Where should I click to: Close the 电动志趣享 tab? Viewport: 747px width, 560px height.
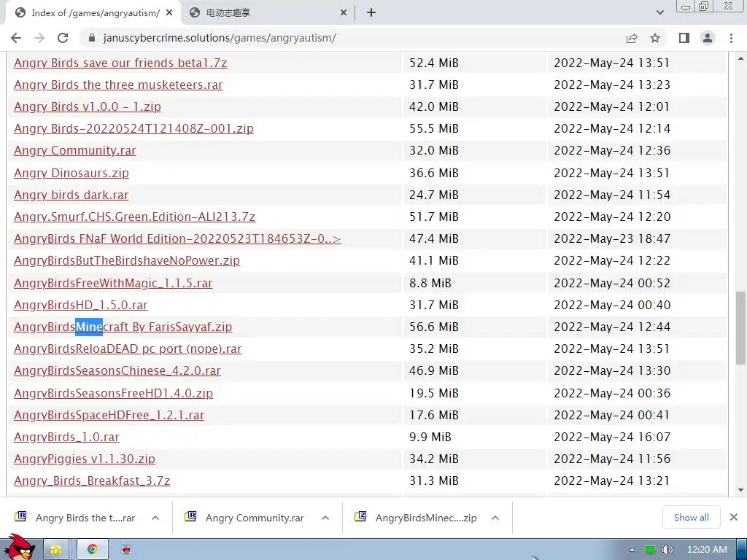(344, 13)
